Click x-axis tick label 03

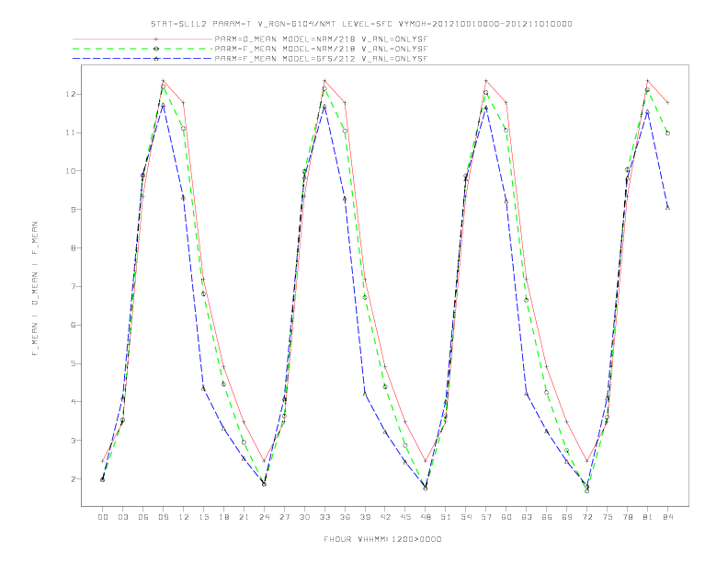point(122,517)
